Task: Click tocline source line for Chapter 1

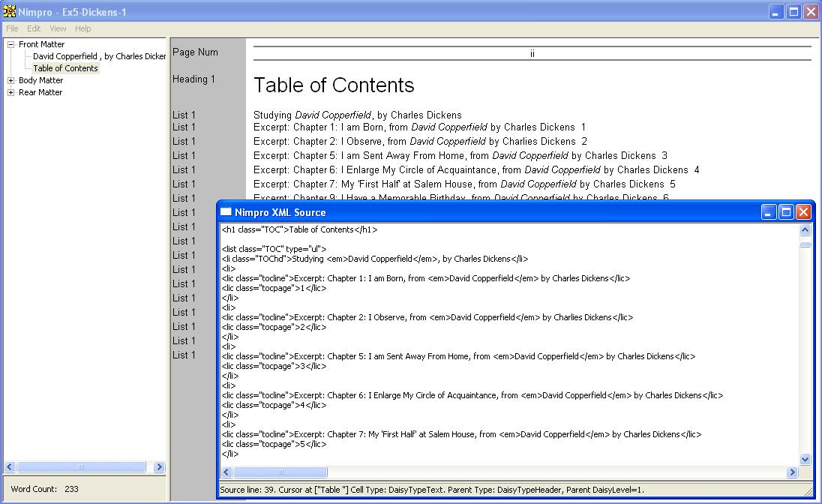Action: [x=426, y=278]
